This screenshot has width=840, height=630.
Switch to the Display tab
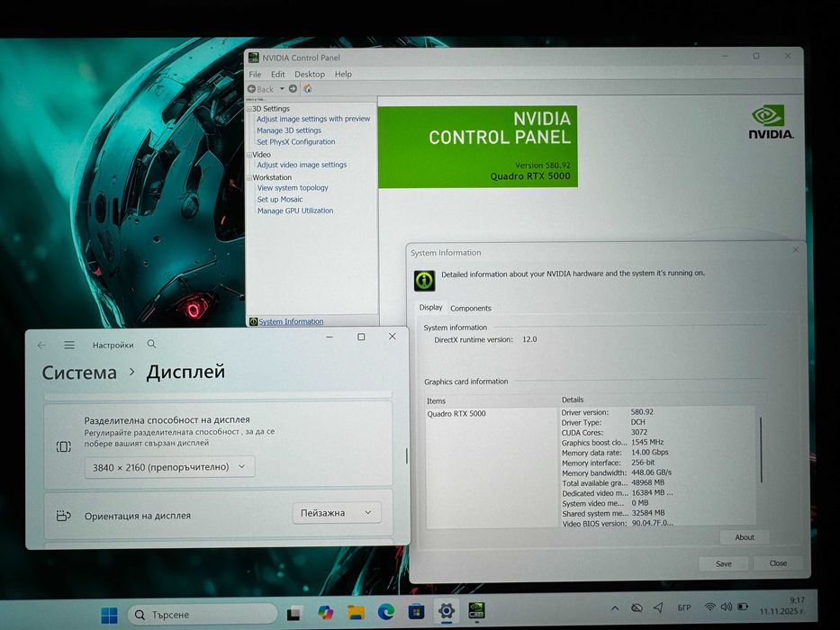(x=430, y=308)
